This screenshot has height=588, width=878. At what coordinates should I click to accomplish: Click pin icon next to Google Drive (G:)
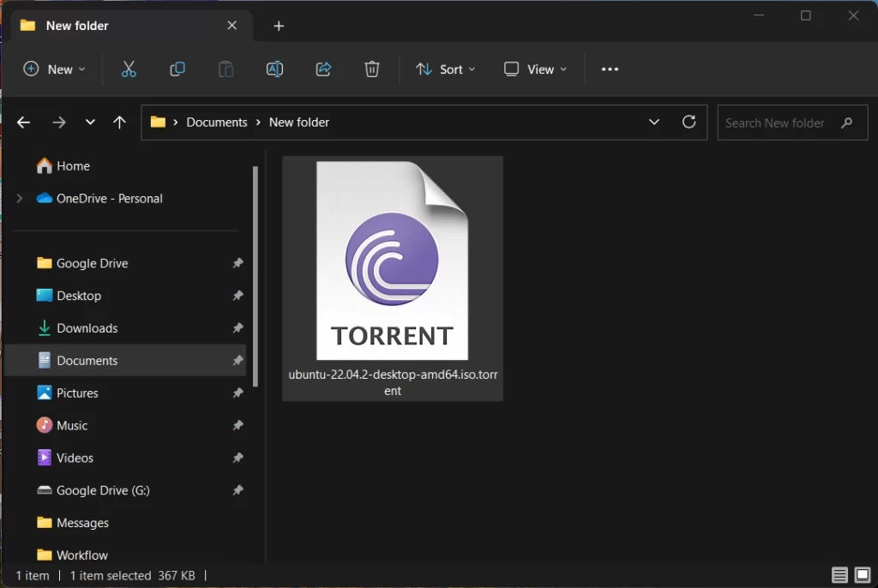coord(238,490)
